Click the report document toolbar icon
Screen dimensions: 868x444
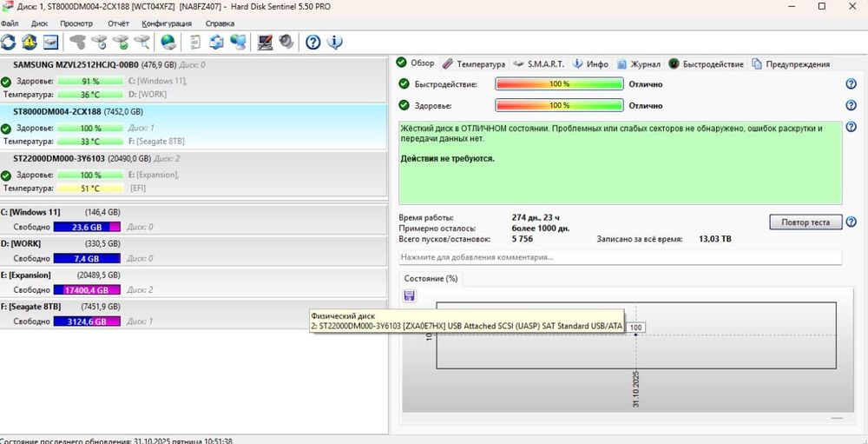click(x=194, y=42)
